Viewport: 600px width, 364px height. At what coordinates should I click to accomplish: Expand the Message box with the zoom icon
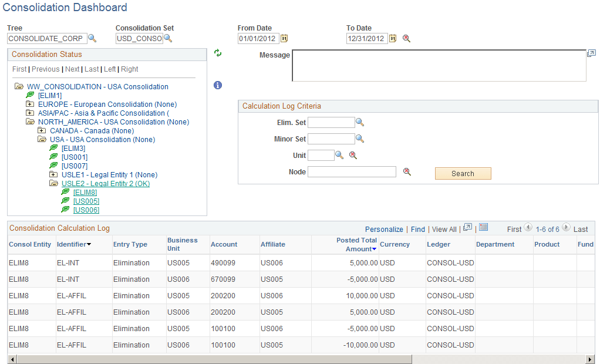591,52
